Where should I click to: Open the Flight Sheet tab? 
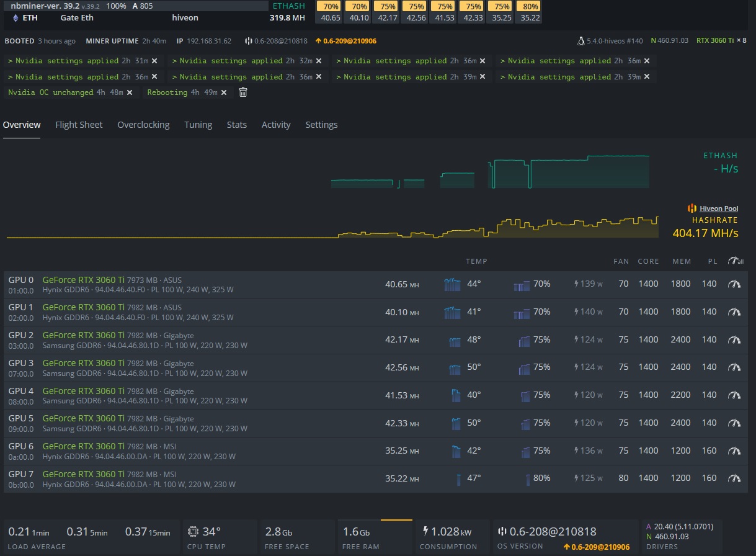[79, 125]
